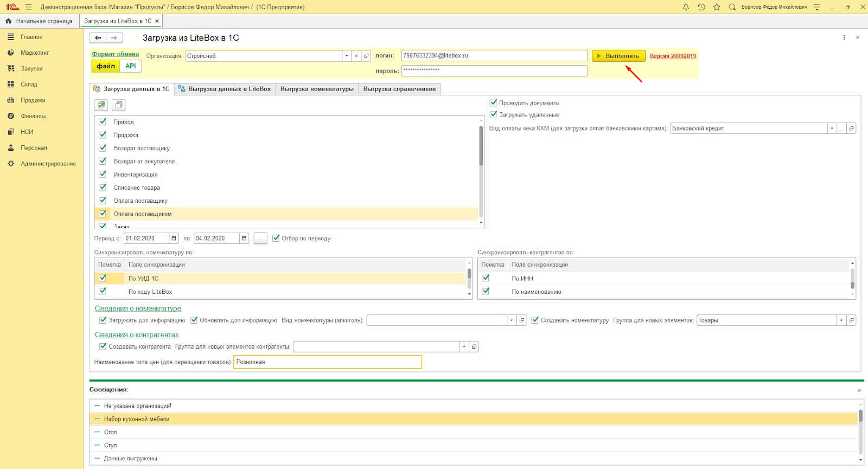Image resolution: width=868 pixels, height=469 pixels.
Task: Open the functions hamburger menu
Action: point(28,7)
